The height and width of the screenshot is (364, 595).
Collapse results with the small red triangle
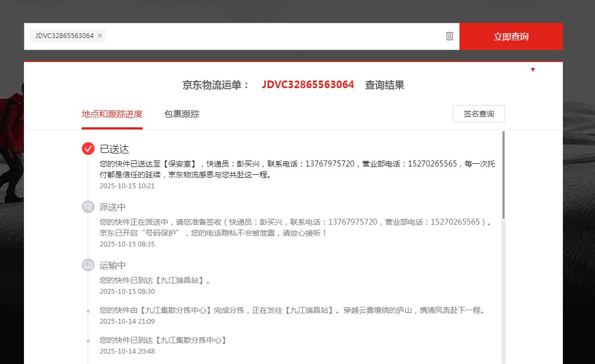[533, 70]
